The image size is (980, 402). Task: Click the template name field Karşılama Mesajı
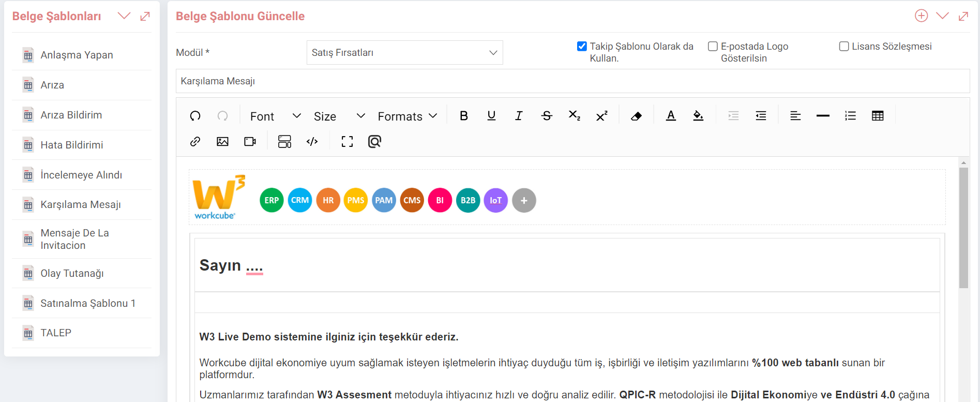572,81
